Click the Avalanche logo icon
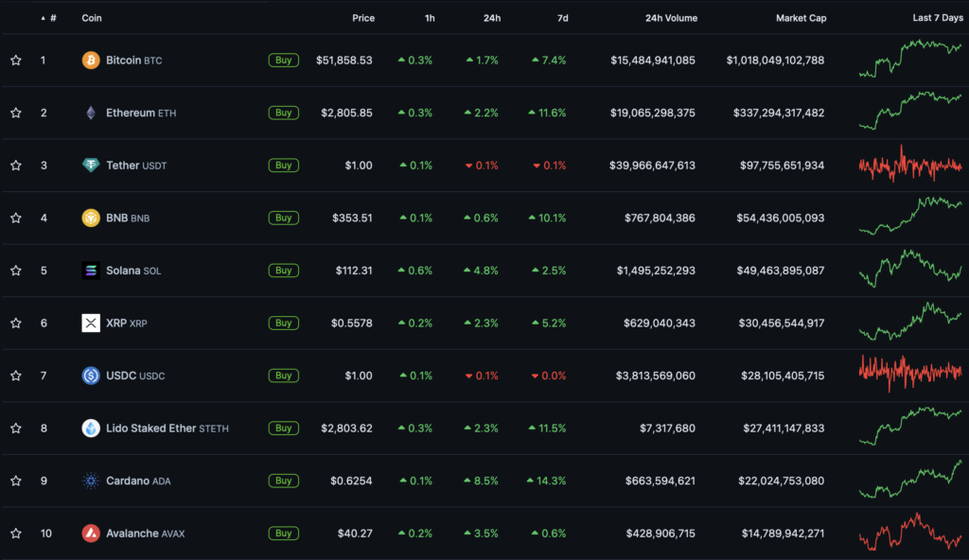The image size is (969, 560). [91, 534]
